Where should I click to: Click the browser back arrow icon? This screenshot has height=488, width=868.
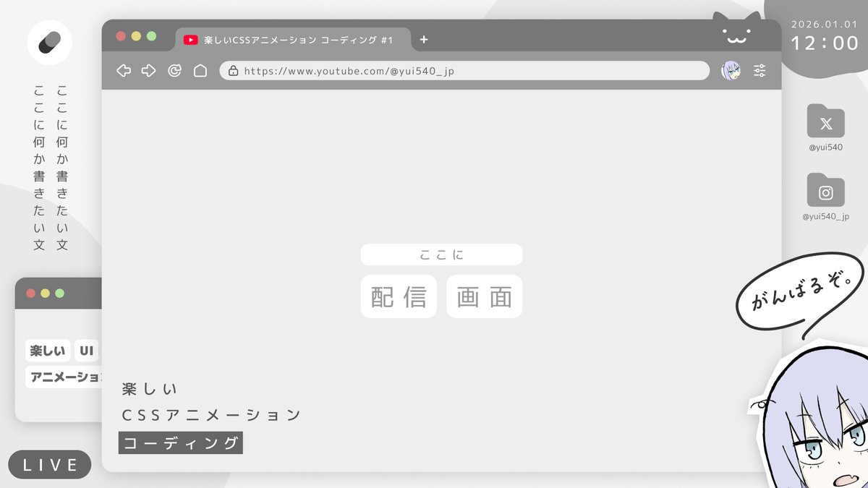coord(124,70)
